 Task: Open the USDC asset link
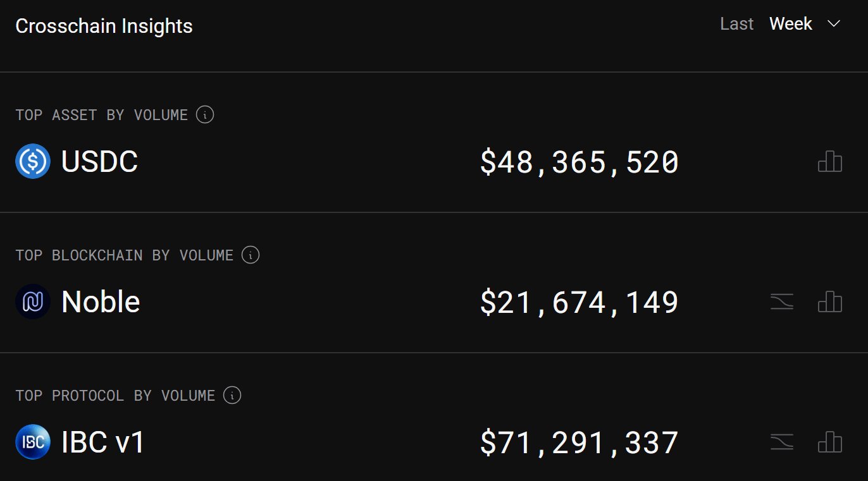pos(99,162)
